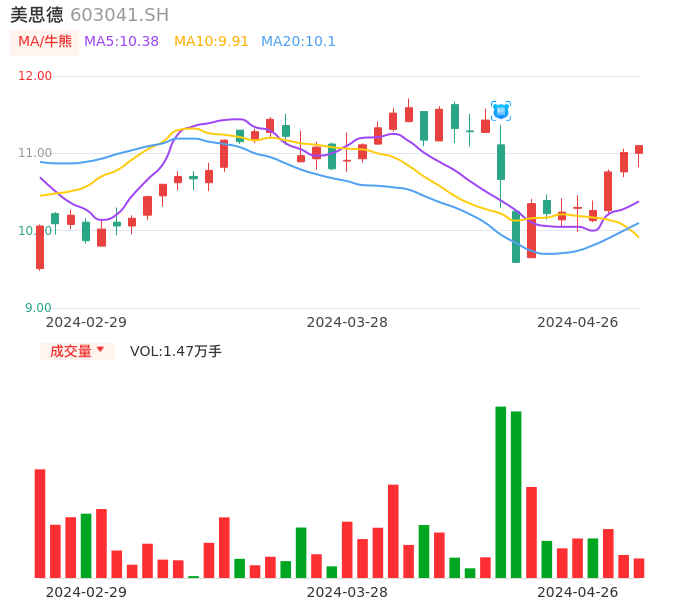Click the leftmost red volume bar
686x606 pixels.
pyautogui.click(x=40, y=523)
